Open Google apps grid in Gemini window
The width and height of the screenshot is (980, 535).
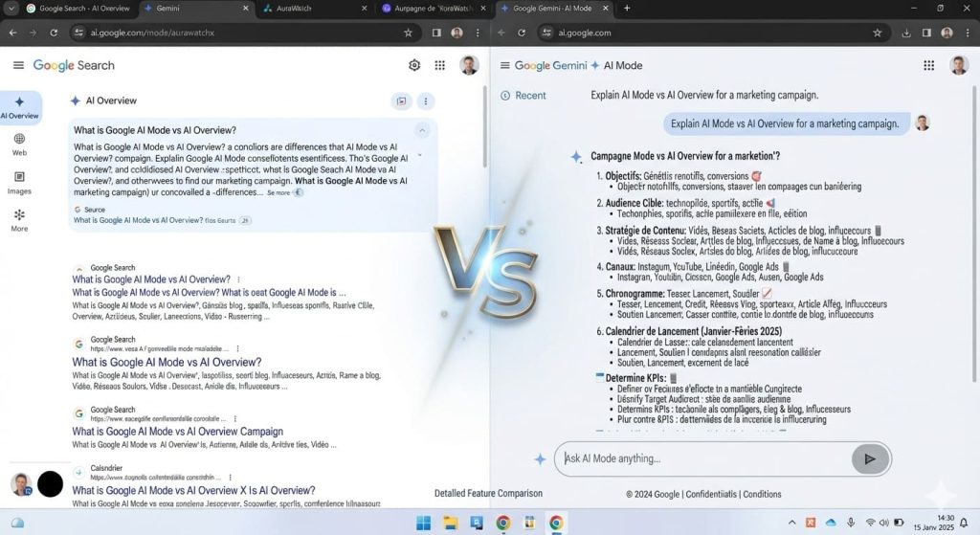(x=928, y=65)
